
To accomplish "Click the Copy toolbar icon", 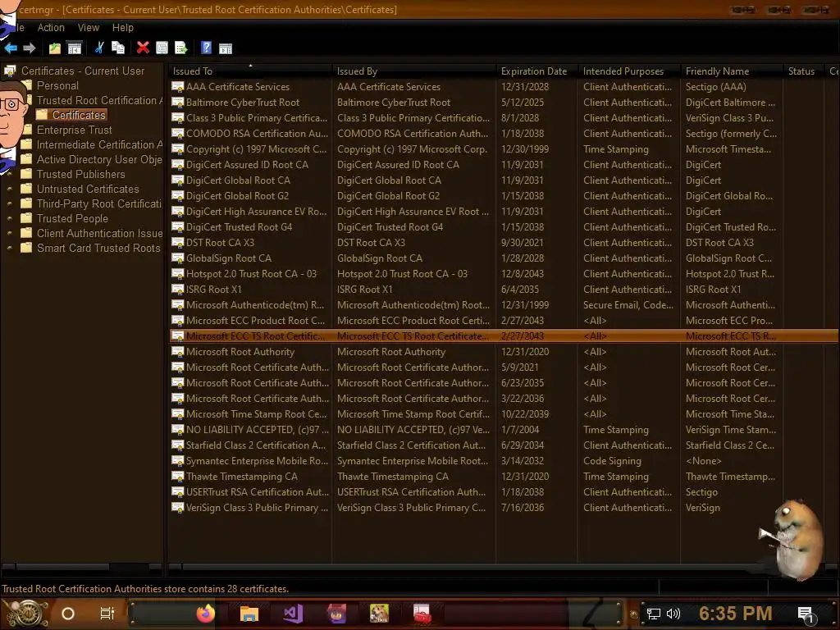I will pos(118,48).
